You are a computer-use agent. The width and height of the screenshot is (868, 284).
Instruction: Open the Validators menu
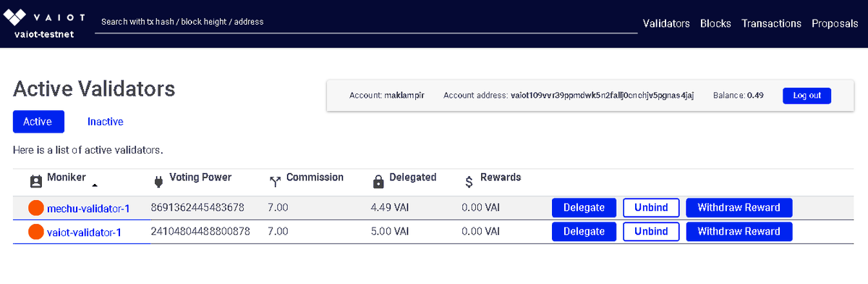(666, 23)
